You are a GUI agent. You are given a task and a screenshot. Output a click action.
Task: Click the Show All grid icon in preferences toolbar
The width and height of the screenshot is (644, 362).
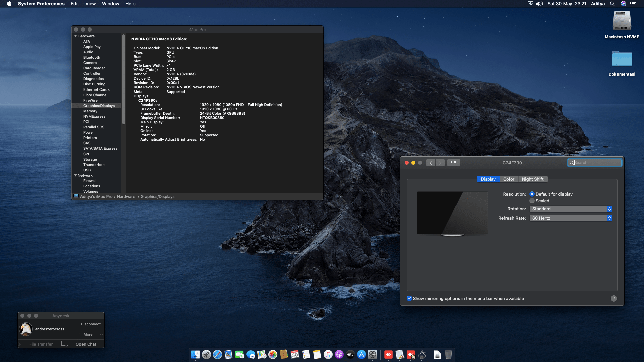pos(453,163)
